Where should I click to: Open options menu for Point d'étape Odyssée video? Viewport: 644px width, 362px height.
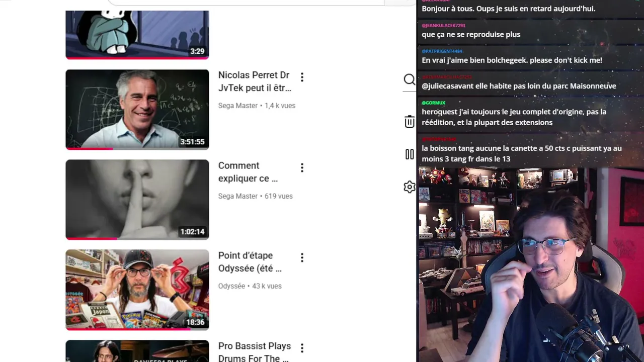(x=302, y=257)
